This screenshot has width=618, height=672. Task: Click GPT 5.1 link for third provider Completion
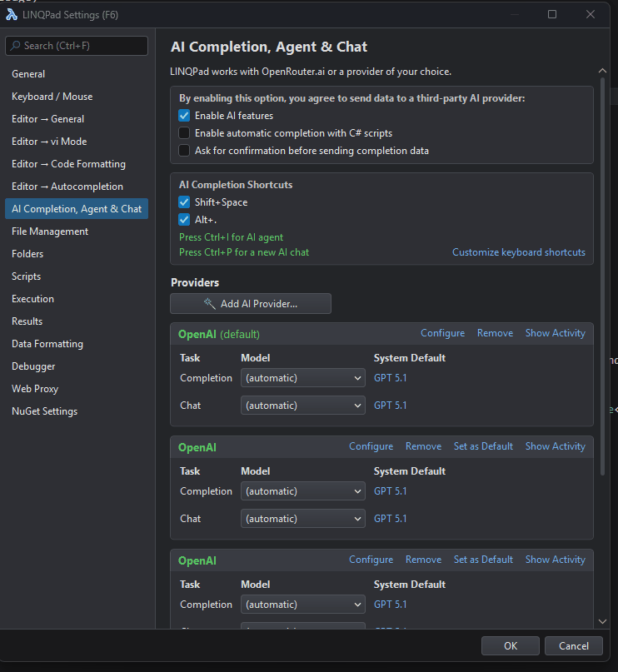pyautogui.click(x=390, y=605)
